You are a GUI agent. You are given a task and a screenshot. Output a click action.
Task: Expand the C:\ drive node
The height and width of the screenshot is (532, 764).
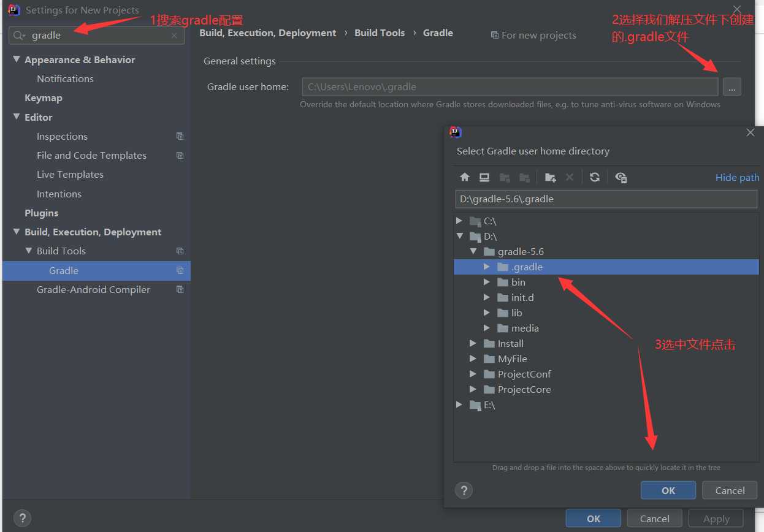point(459,221)
